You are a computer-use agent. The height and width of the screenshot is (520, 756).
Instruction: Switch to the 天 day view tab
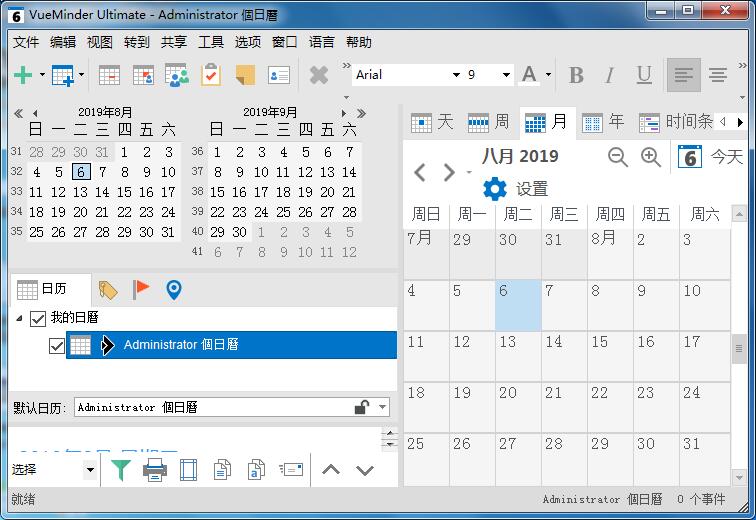(432, 122)
